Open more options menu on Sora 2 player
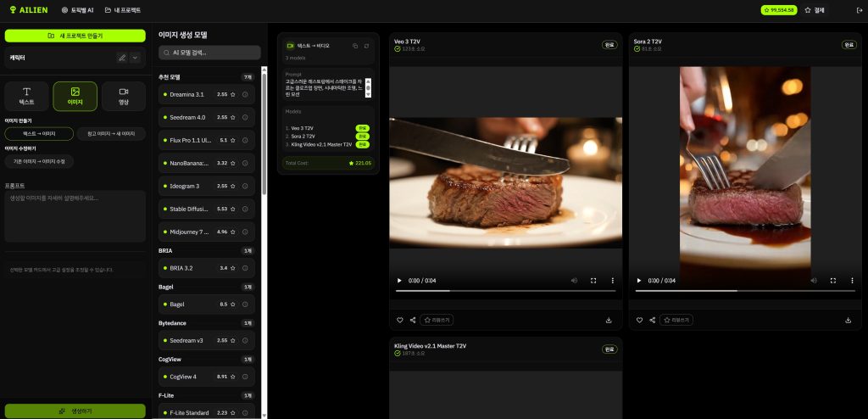 [x=852, y=280]
